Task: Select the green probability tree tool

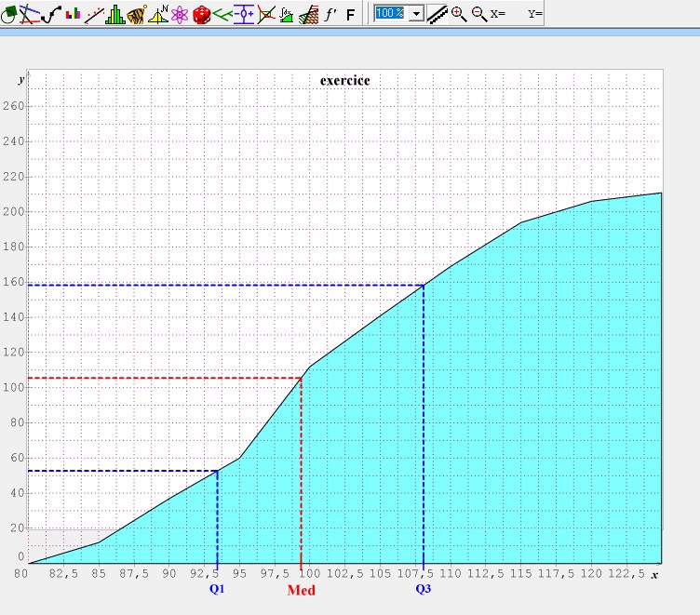Action: pos(222,15)
